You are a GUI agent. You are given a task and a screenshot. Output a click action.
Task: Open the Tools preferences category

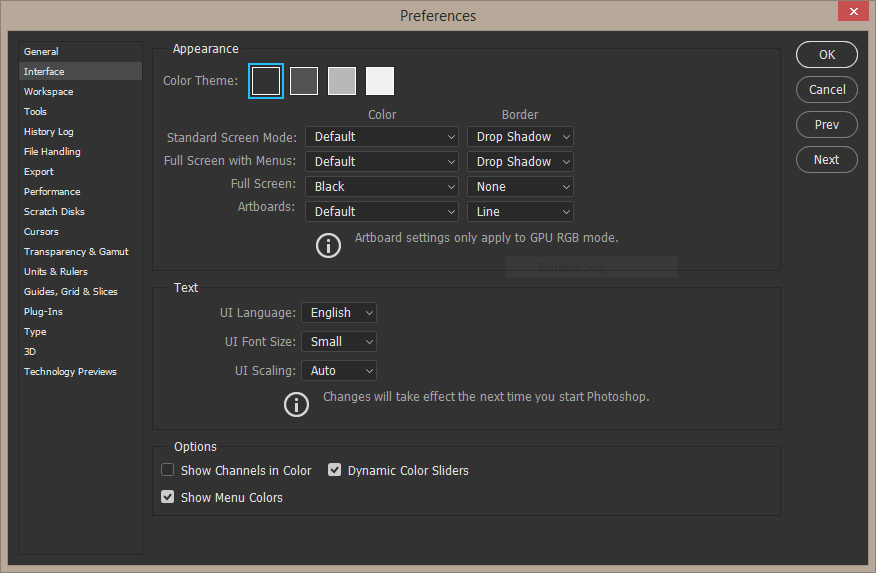80,112
